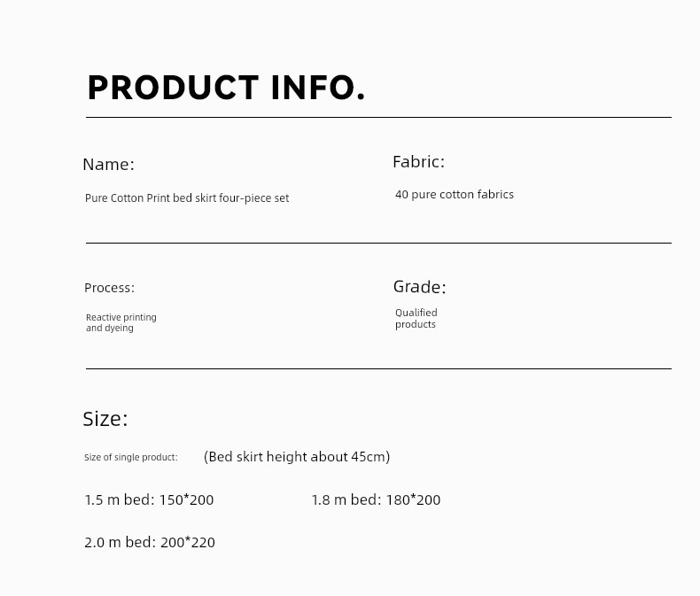Screen dimensions: 700x596
Task: Select the Grade: label
Action: click(x=420, y=286)
